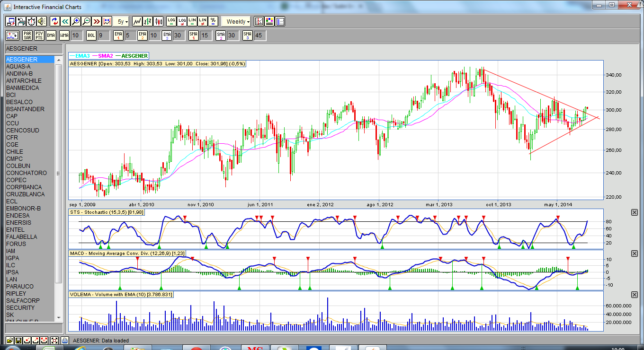The width and height of the screenshot is (644, 350).
Task: Open the 5y time range dropdown
Action: 122,21
